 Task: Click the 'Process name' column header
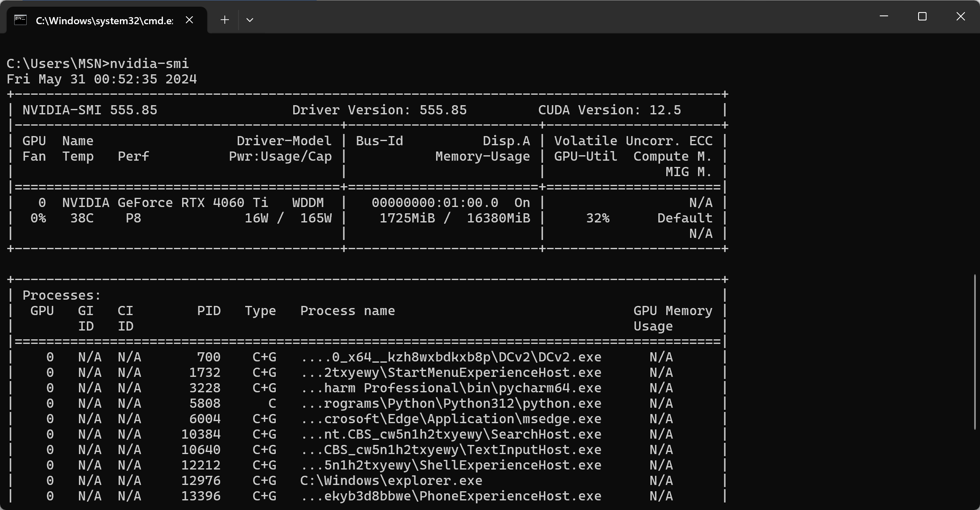(348, 311)
